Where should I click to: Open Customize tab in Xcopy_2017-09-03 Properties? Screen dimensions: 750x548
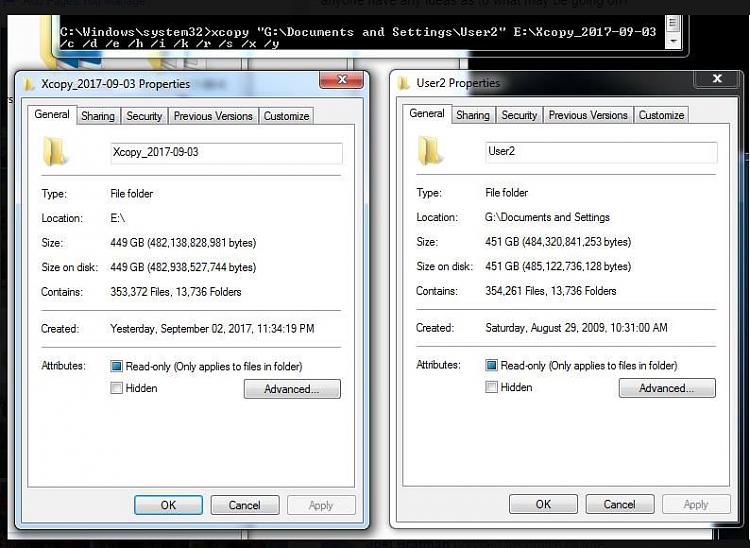(x=287, y=116)
